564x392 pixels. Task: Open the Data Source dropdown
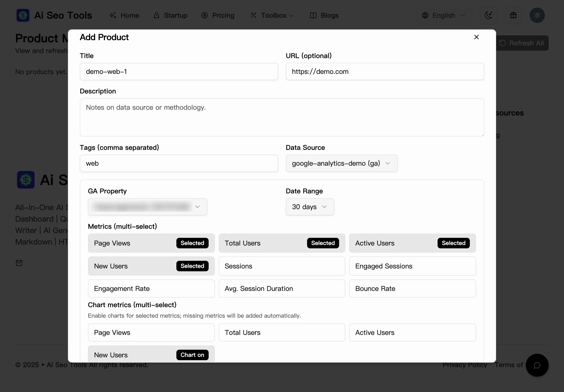341,163
